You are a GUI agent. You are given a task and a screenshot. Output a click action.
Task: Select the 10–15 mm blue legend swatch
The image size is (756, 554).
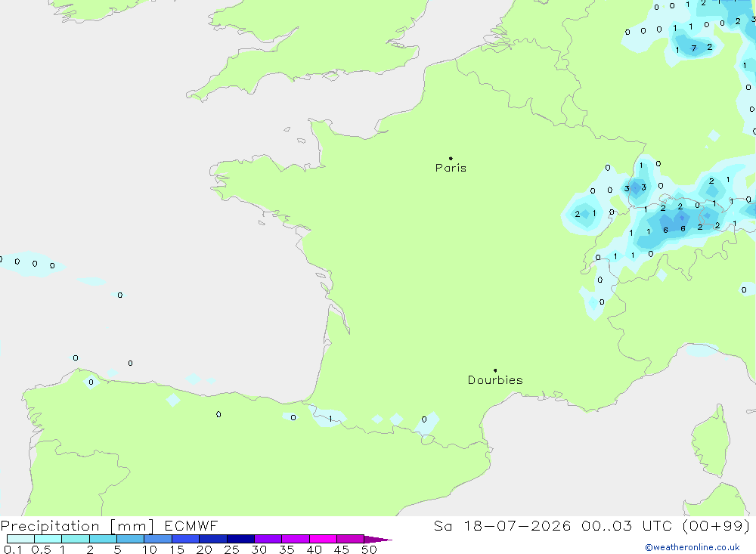[x=158, y=539]
